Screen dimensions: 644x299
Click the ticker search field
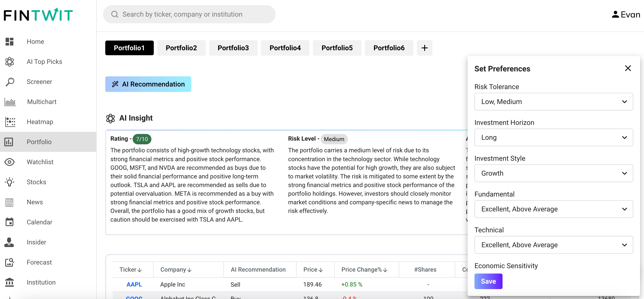click(189, 14)
